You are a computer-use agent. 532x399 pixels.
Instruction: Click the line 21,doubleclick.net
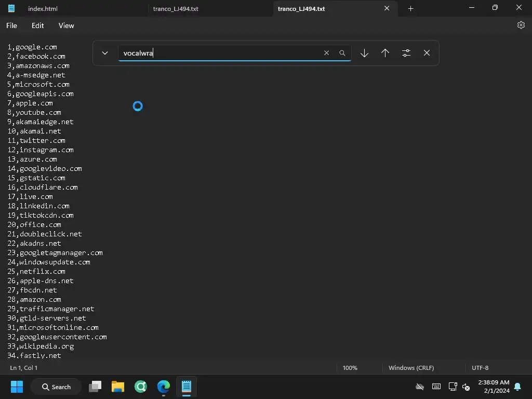point(45,234)
